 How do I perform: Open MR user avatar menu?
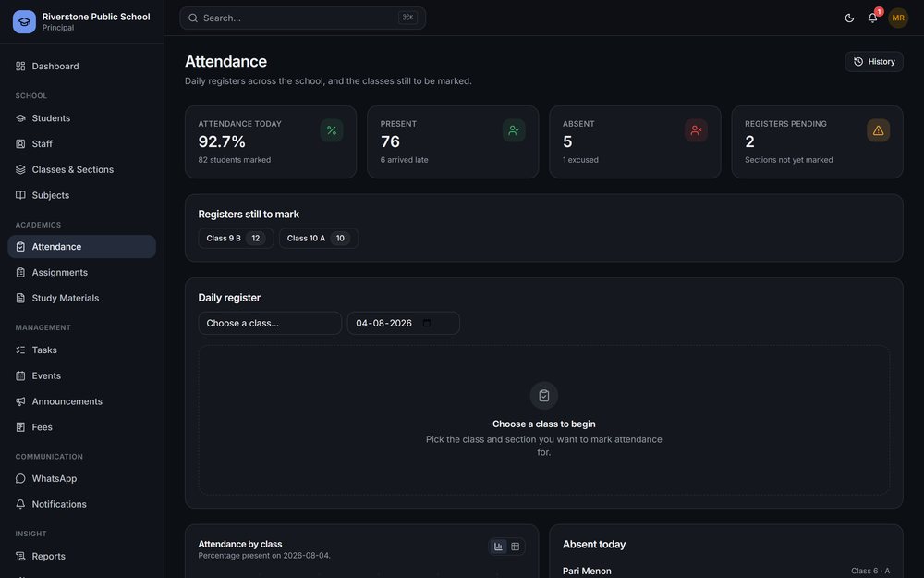(898, 18)
